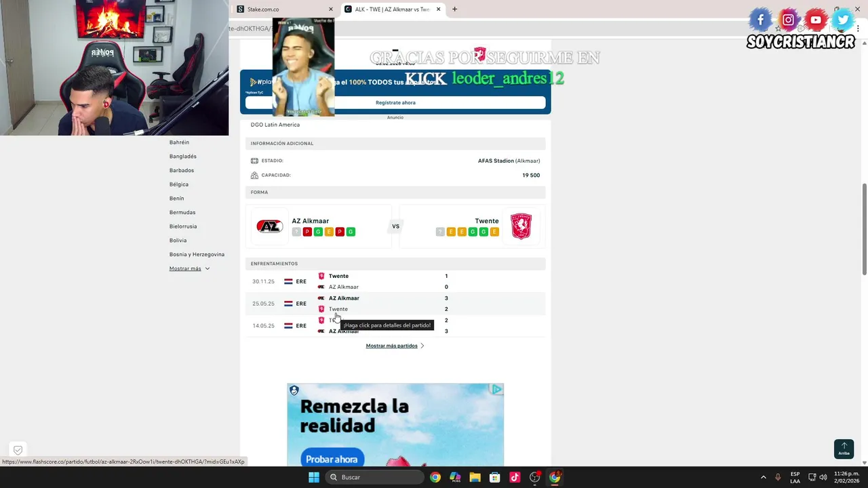868x488 pixels.
Task: Click the Twente crest in the 30.11.25 match
Action: tap(321, 276)
